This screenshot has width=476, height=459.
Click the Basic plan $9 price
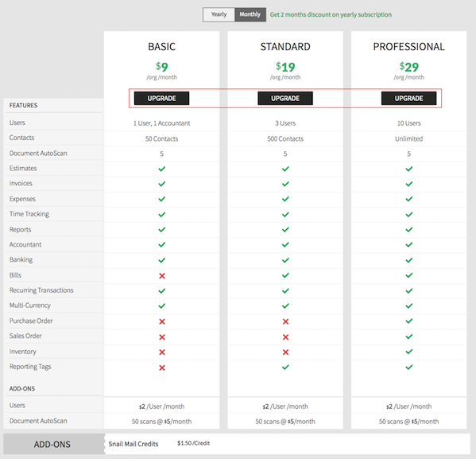tap(162, 67)
